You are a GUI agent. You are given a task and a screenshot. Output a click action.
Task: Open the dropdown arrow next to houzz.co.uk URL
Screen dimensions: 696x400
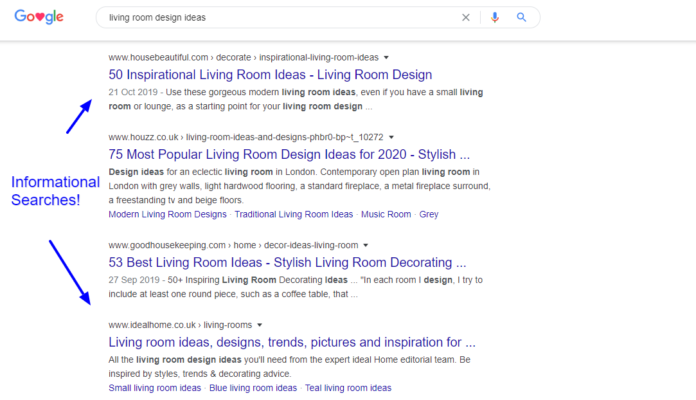[x=391, y=137]
